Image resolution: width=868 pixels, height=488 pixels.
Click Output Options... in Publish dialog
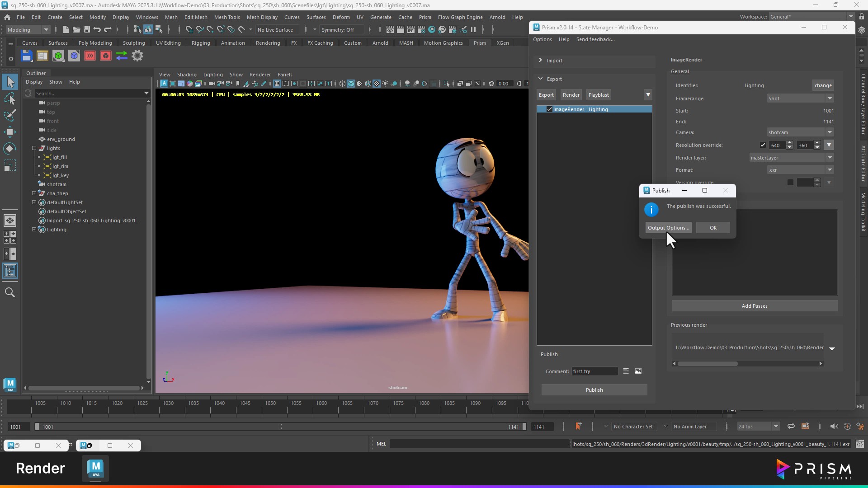[668, 228]
